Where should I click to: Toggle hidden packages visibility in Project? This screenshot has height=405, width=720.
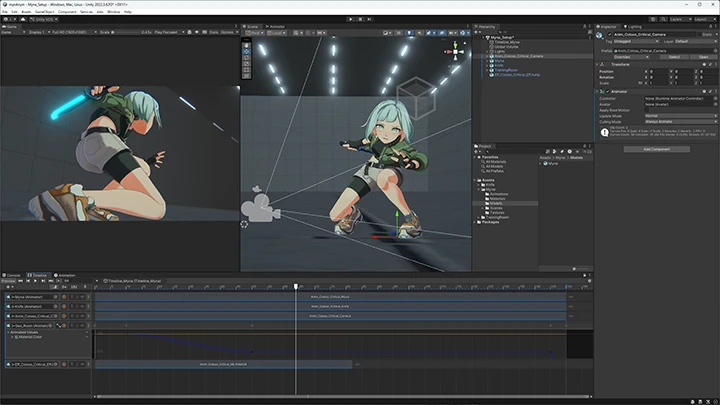pos(585,151)
